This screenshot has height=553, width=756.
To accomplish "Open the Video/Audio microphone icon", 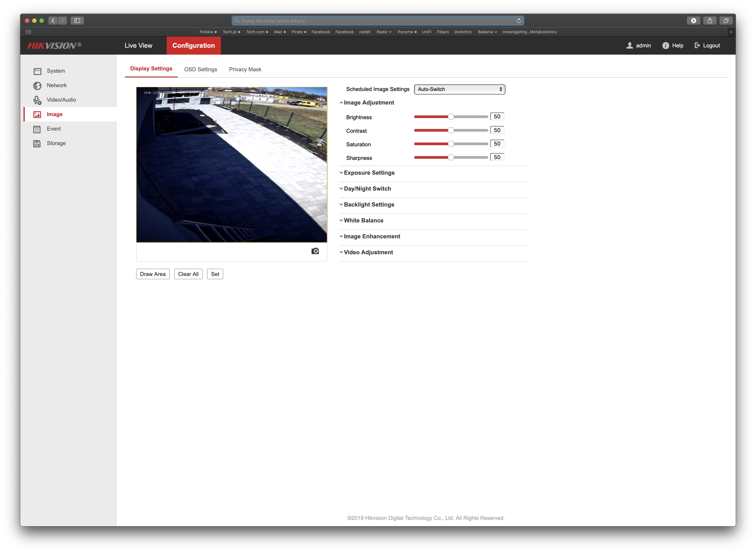I will coord(37,100).
